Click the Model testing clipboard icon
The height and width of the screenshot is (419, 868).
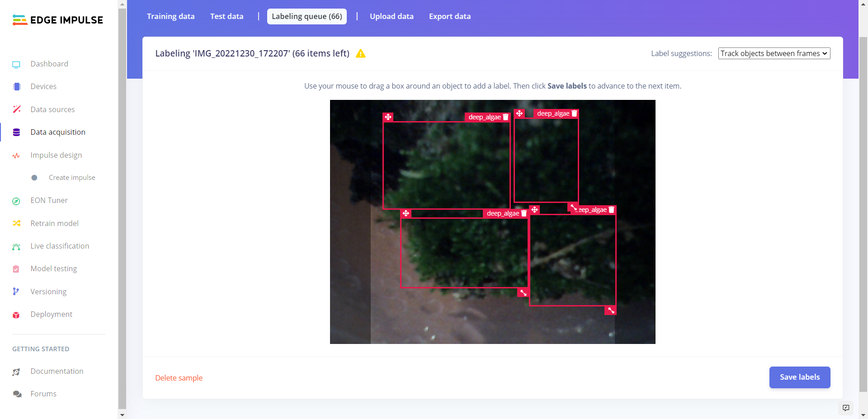coord(16,269)
